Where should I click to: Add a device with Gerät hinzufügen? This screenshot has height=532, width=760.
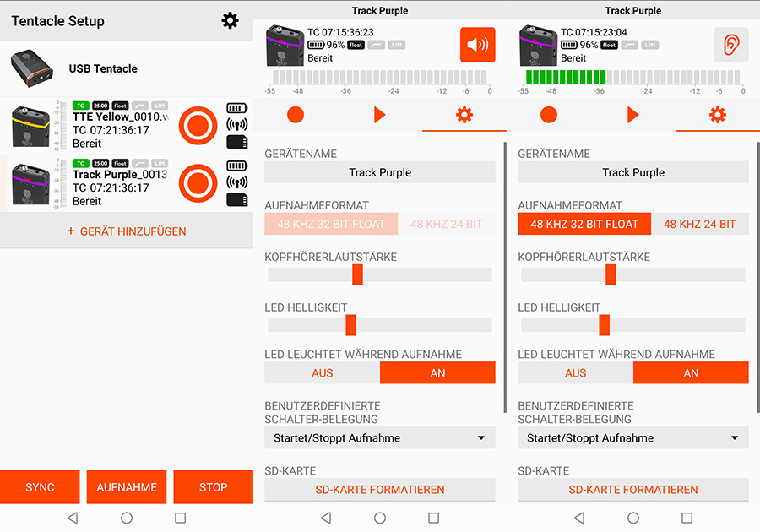127,231
